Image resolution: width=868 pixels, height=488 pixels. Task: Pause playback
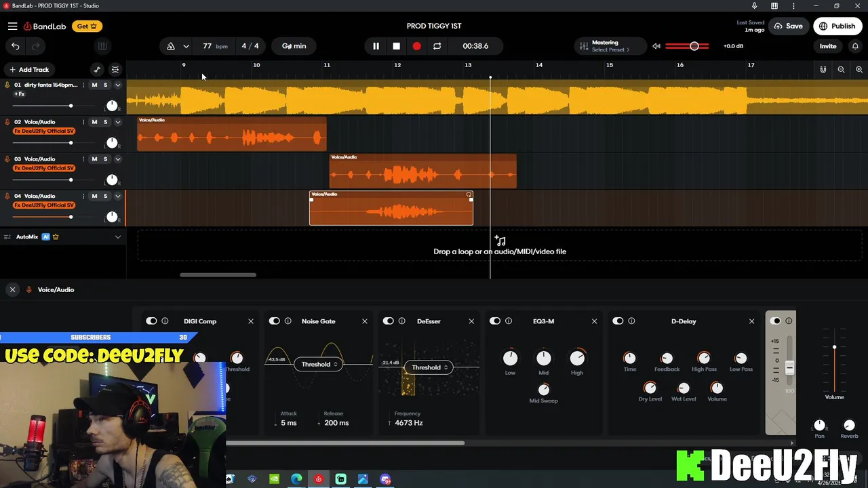376,46
